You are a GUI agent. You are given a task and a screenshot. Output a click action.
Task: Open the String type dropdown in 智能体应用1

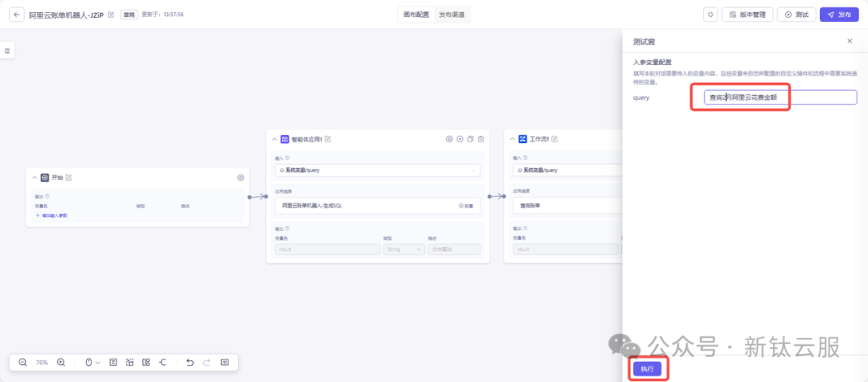tap(404, 249)
